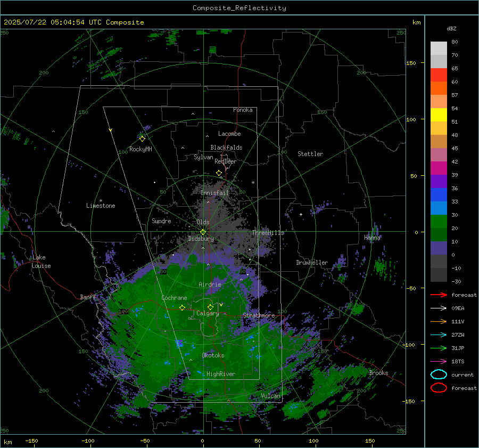This screenshot has width=479, height=448.
Task: Click the yellow radar-site diamond above Didsbury
Action: tap(203, 232)
